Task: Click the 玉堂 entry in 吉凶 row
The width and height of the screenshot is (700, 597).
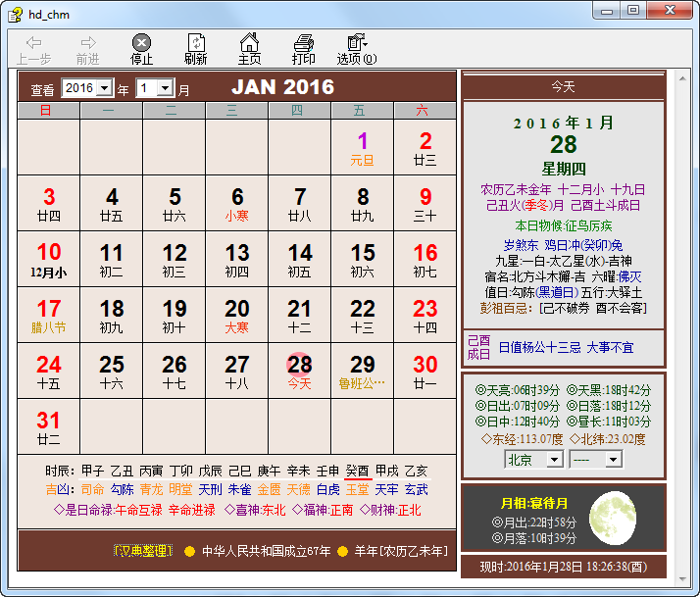Action: pyautogui.click(x=357, y=489)
